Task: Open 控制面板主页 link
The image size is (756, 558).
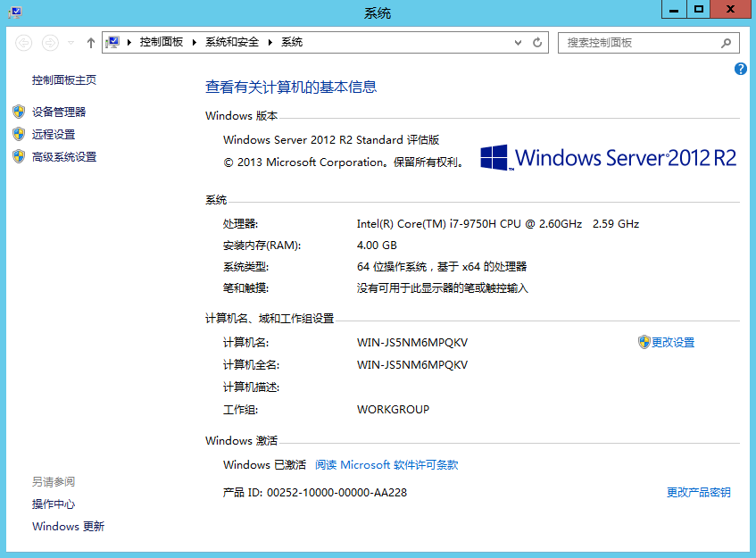Action: click(x=64, y=80)
